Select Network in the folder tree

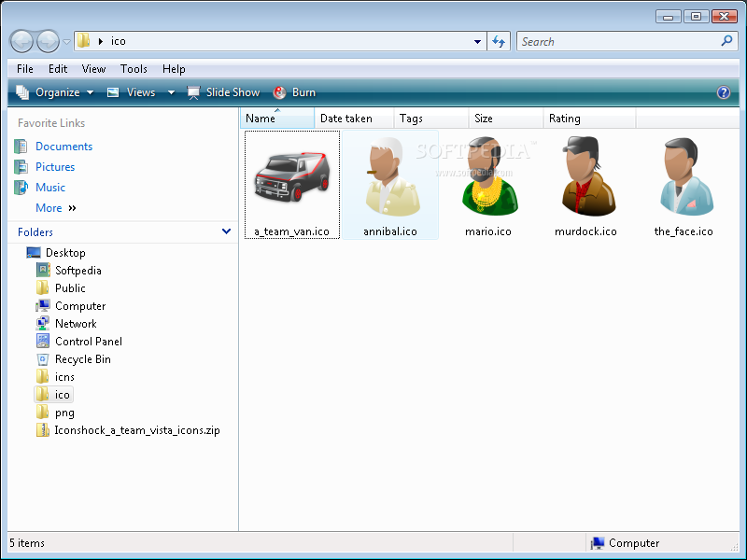[76, 324]
